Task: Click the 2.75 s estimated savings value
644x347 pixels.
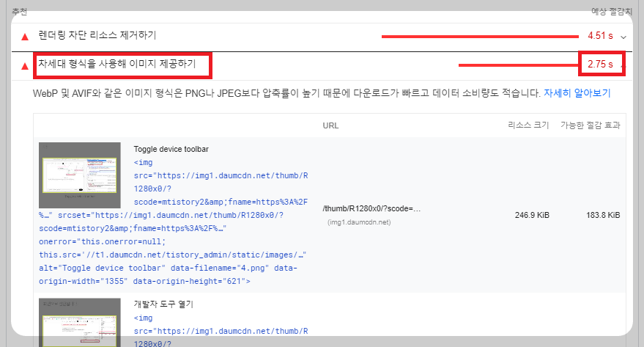Action: click(x=600, y=64)
